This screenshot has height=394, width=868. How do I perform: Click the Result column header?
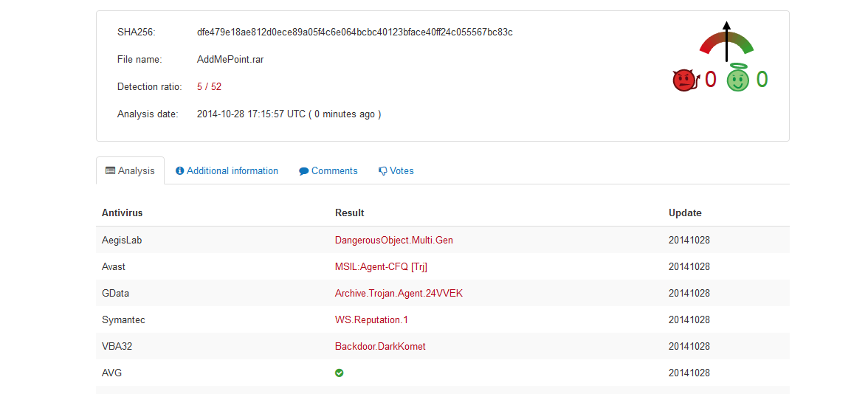click(349, 212)
